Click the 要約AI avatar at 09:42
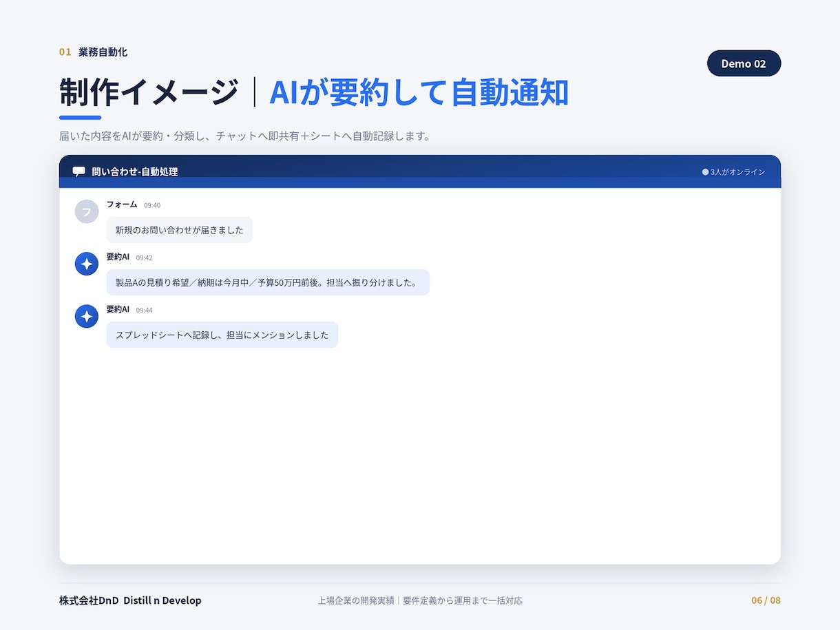The height and width of the screenshot is (630, 840). point(87,264)
